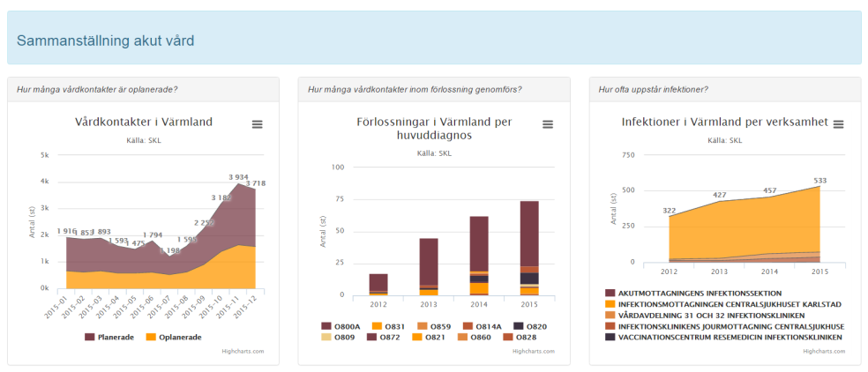Click the 3 718 data label
Screen dimensions: 868x372
256,183
